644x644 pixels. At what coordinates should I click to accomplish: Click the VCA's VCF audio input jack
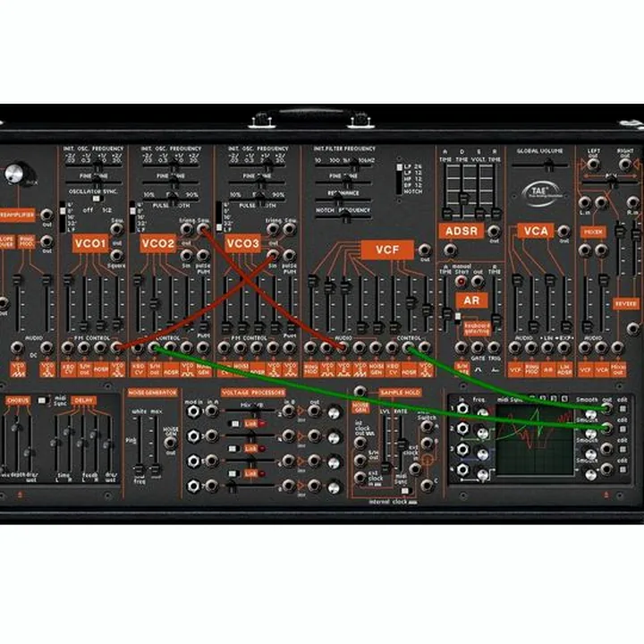pos(514,347)
